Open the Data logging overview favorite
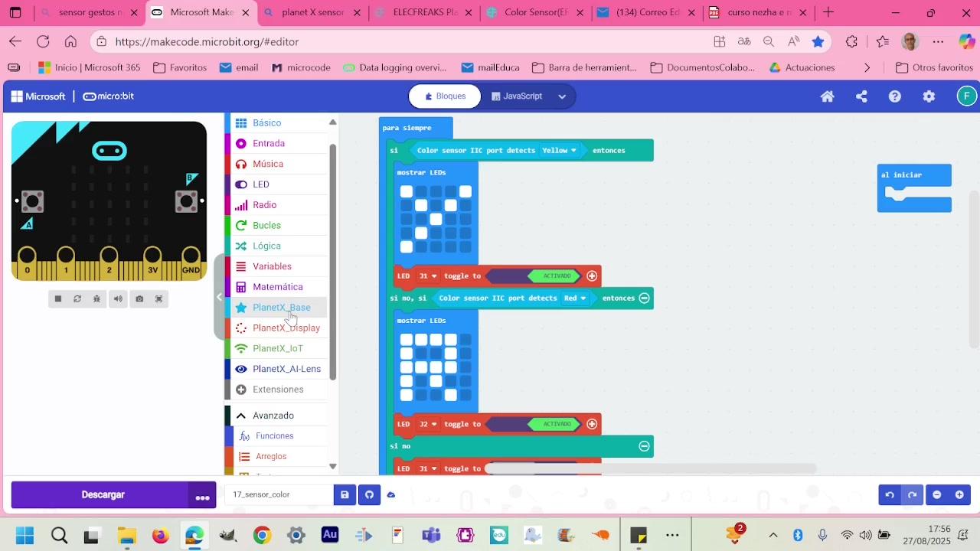This screenshot has width=980, height=551. coord(394,67)
